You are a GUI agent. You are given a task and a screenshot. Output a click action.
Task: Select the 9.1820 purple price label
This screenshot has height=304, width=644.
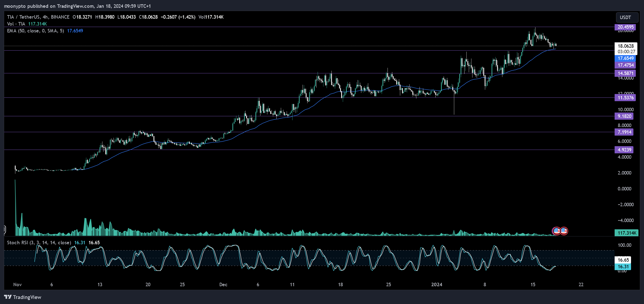pyautogui.click(x=624, y=116)
